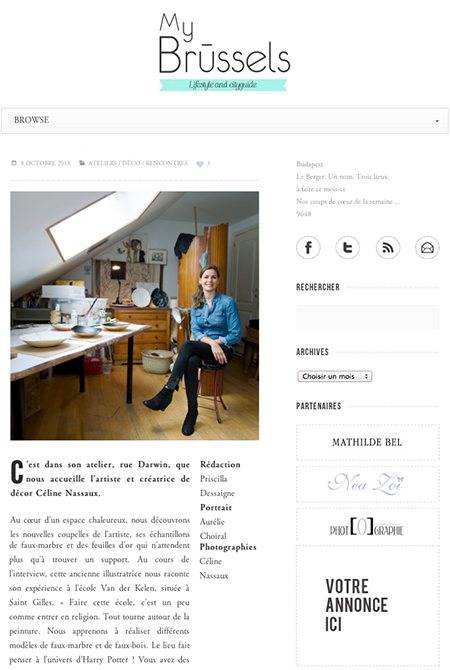The width and height of the screenshot is (450, 670).
Task: Open the Budapest recent post link
Action: click(310, 164)
